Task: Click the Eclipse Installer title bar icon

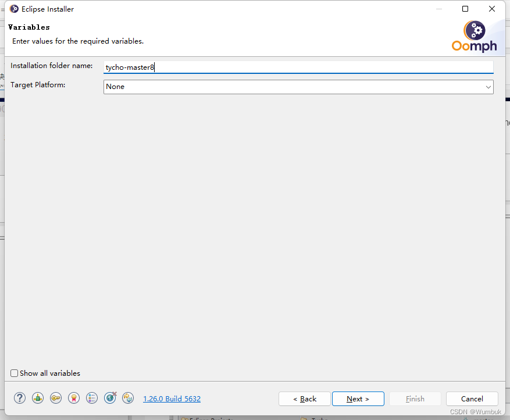Action: (14, 9)
